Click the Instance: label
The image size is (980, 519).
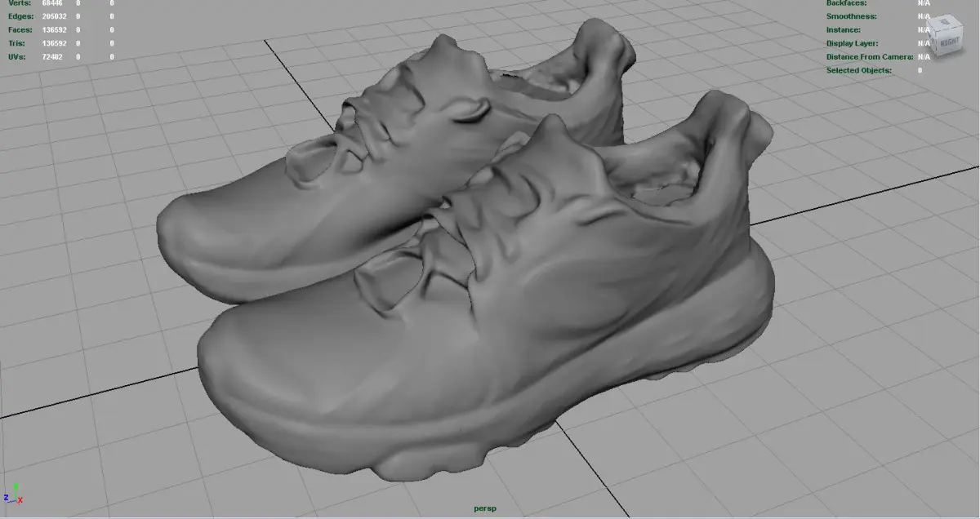point(843,30)
